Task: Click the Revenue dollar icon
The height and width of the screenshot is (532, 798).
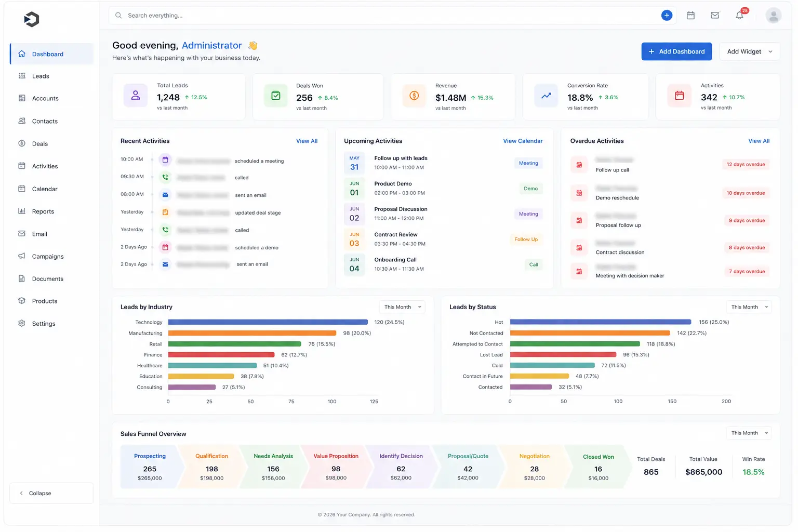Action: pyautogui.click(x=414, y=96)
